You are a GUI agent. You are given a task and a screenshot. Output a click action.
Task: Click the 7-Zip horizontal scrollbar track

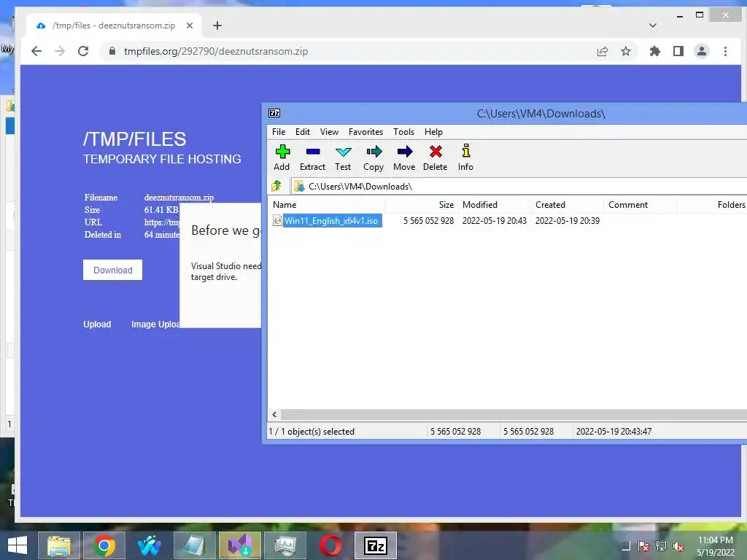tap(514, 414)
